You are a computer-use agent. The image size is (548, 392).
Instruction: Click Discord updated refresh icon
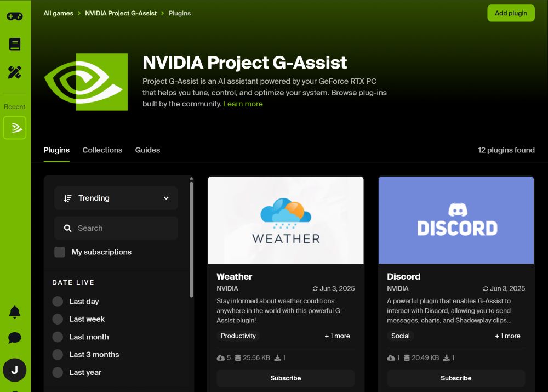click(x=486, y=288)
